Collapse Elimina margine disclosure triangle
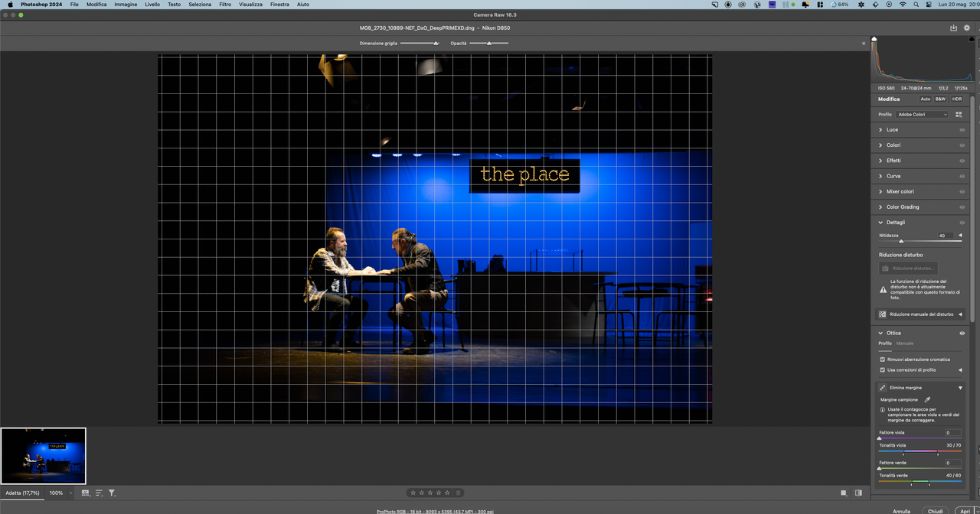Viewport: 980px width, 514px height. click(960, 388)
